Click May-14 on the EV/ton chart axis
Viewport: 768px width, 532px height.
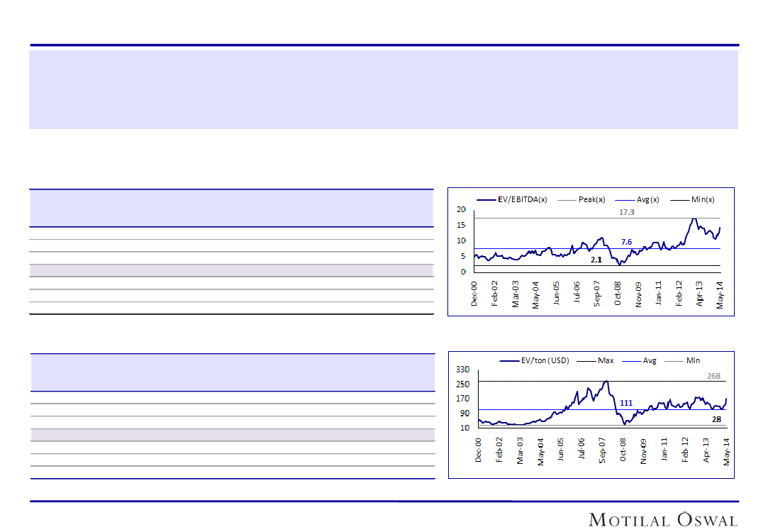click(726, 450)
